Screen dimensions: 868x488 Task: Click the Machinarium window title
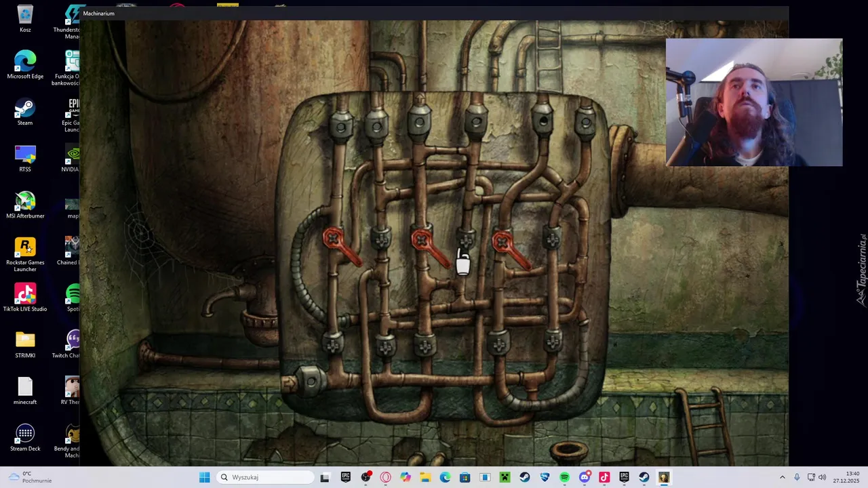(x=99, y=14)
